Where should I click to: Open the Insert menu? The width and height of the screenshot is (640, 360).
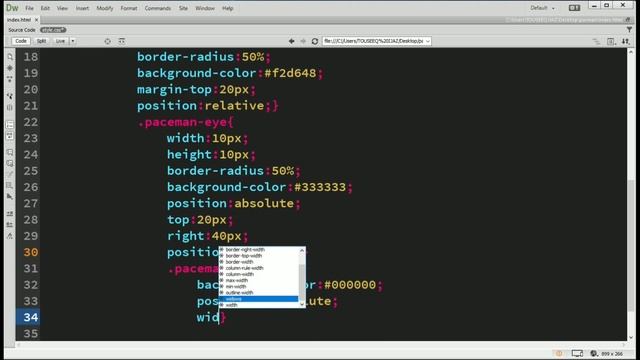click(82, 8)
